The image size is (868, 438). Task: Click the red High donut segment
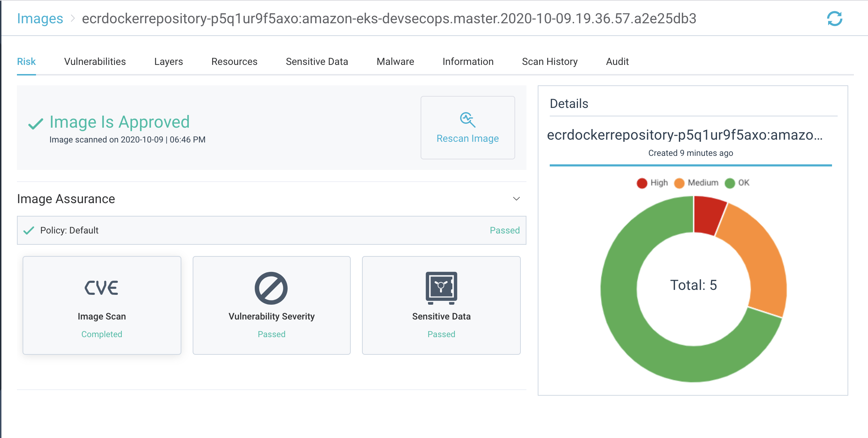708,215
